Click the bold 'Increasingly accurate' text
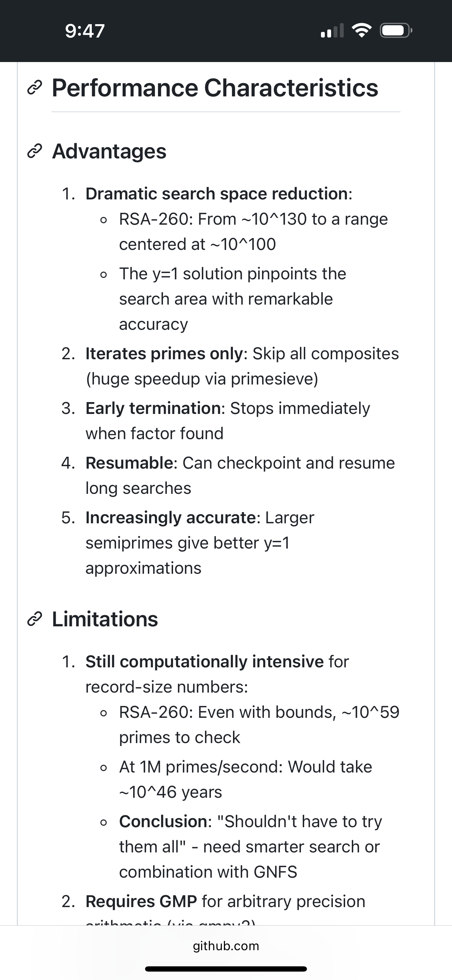Screen dimensions: 452x980 click(170, 518)
